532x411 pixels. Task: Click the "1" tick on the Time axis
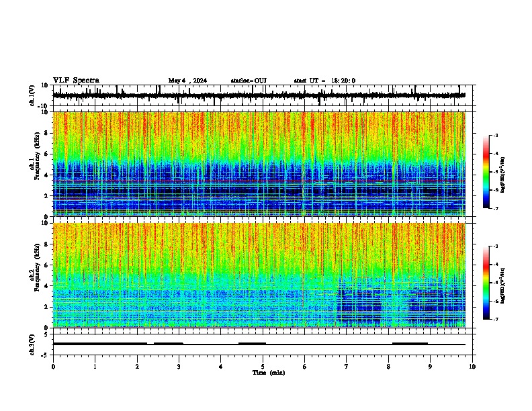pyautogui.click(x=95, y=367)
